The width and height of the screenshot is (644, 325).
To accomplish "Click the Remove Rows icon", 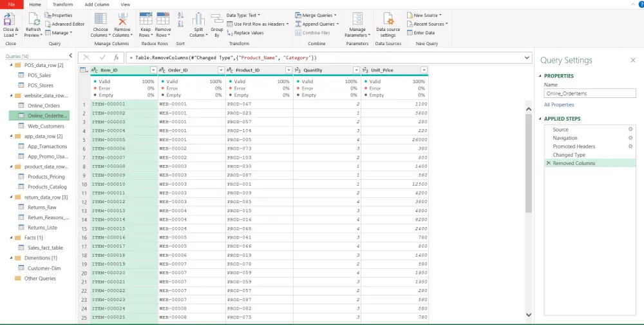I will [x=163, y=19].
